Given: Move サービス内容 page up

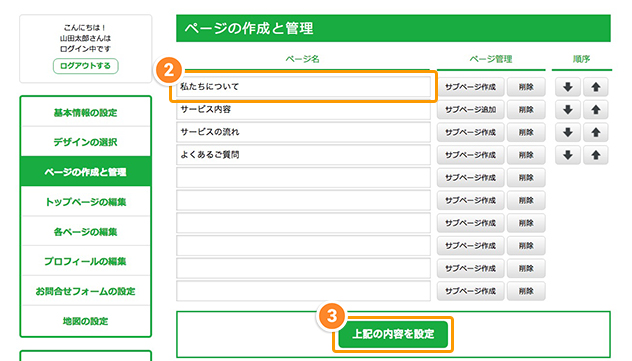Looking at the screenshot, I should click(x=596, y=110).
